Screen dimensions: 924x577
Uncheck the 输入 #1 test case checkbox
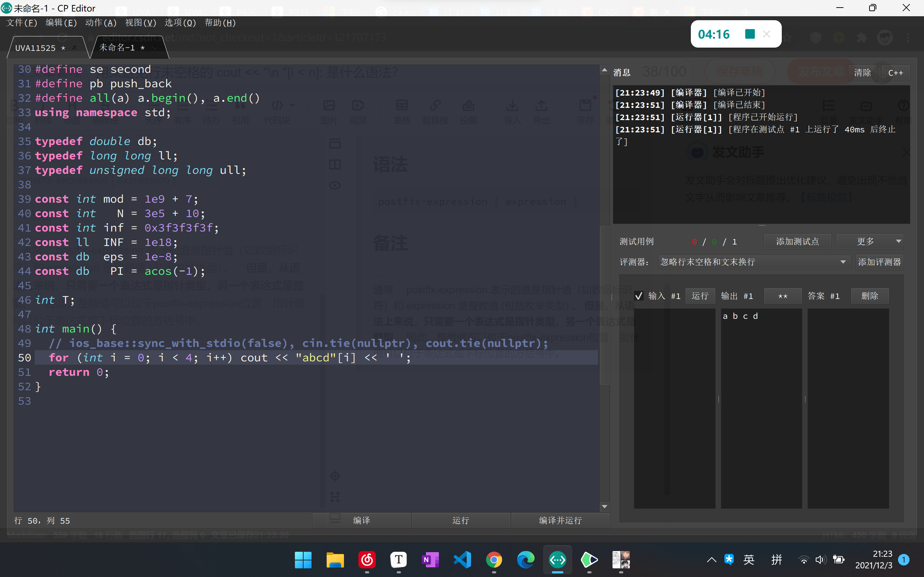tap(639, 296)
